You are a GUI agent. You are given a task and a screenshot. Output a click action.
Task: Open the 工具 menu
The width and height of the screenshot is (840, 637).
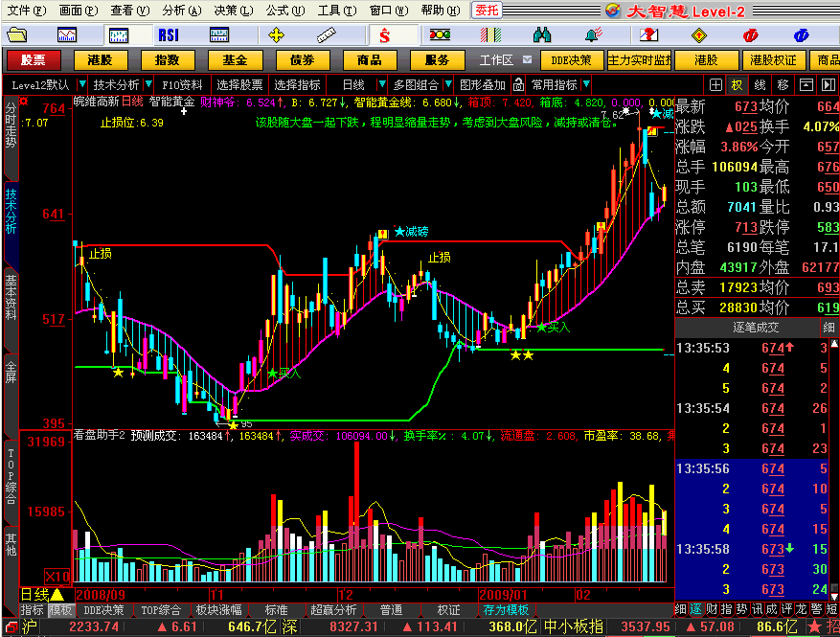(x=337, y=11)
